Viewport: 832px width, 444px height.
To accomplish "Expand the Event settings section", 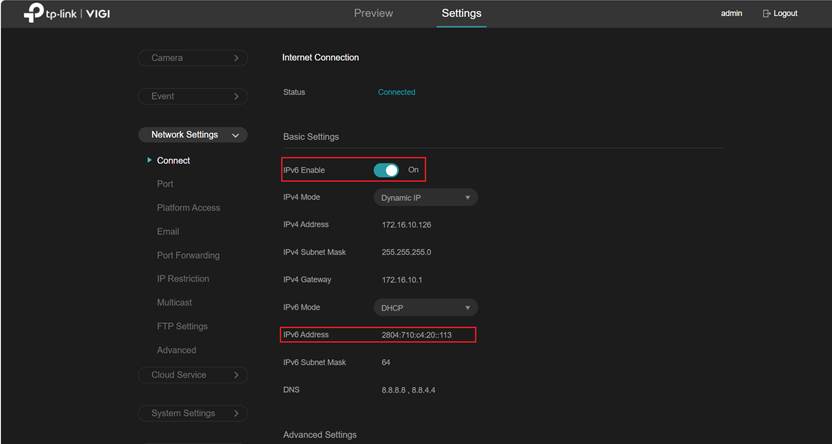I will coord(193,97).
